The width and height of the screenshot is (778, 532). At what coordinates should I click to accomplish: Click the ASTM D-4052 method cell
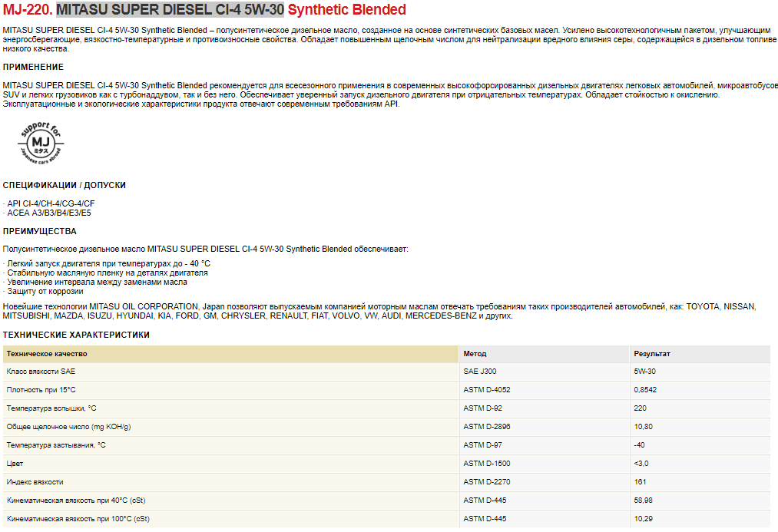[486, 390]
